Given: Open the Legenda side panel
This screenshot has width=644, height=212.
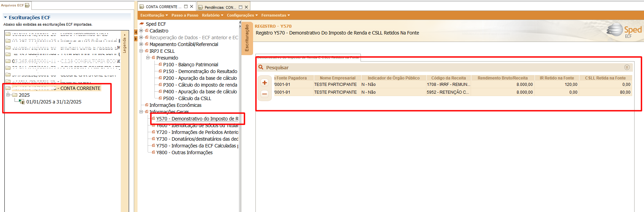Looking at the screenshot, I should (x=125, y=44).
